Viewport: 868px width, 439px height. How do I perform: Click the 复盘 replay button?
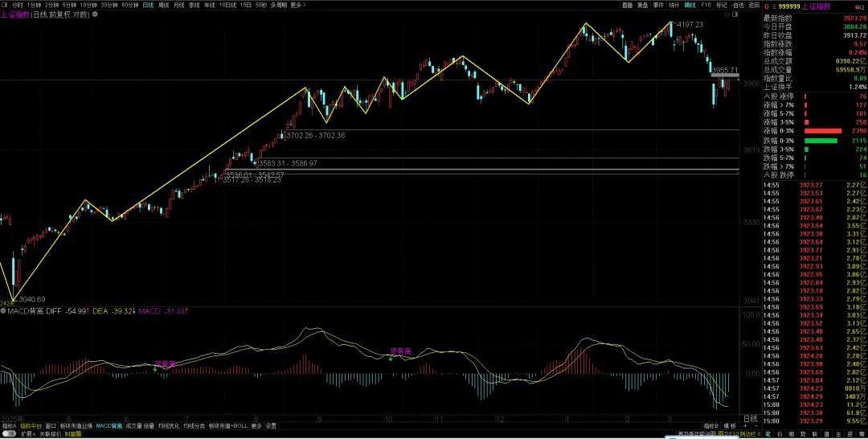(643, 5)
